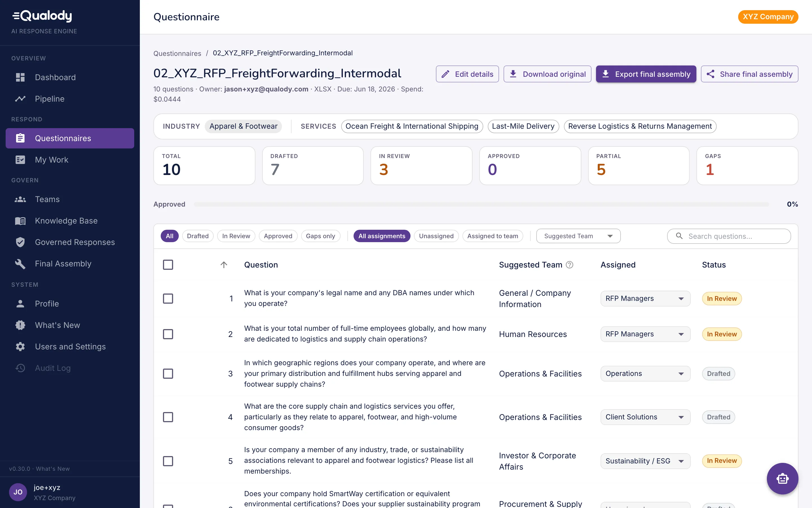Screen dimensions: 812x508
Task: Open the AI assistant chatbot button
Action: point(782,478)
